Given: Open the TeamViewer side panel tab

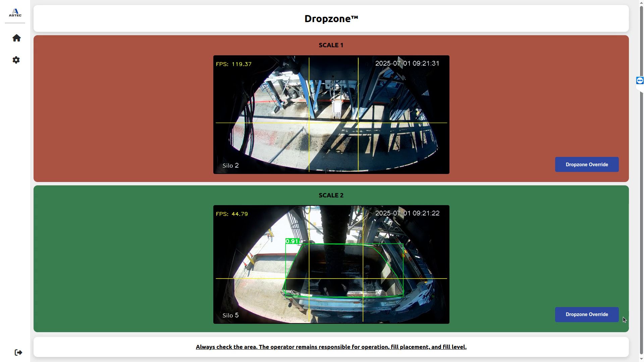Looking at the screenshot, I should [640, 80].
